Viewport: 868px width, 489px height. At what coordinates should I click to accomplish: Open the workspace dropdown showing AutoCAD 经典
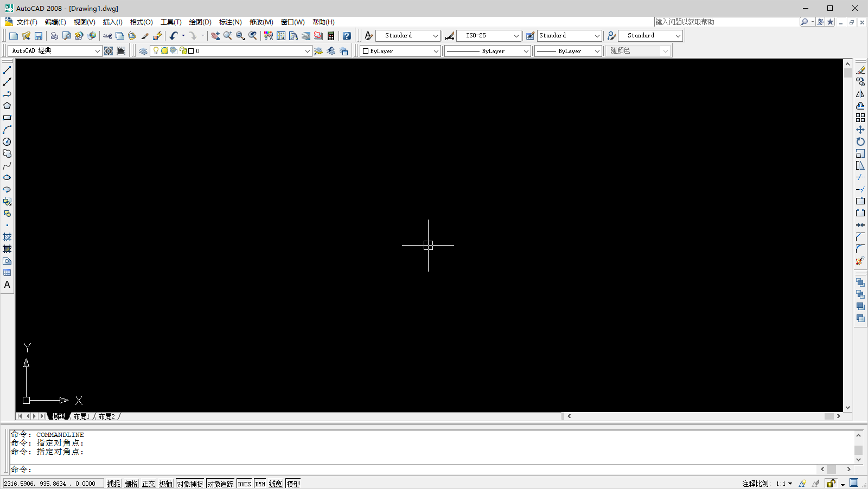tap(97, 50)
